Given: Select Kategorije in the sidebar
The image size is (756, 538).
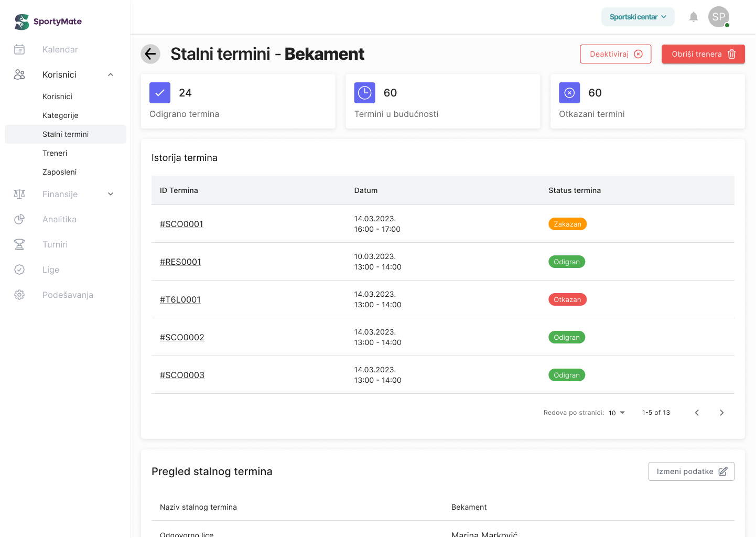Looking at the screenshot, I should coord(60,115).
